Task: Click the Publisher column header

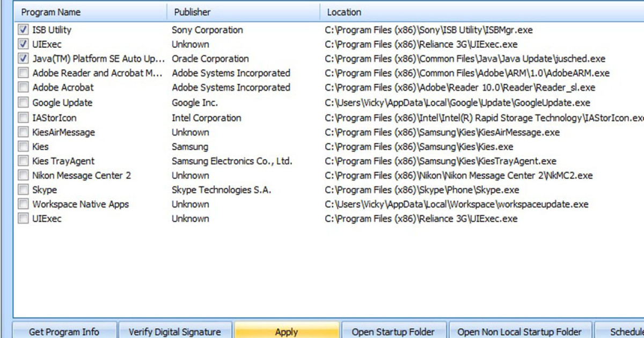Action: pos(193,12)
